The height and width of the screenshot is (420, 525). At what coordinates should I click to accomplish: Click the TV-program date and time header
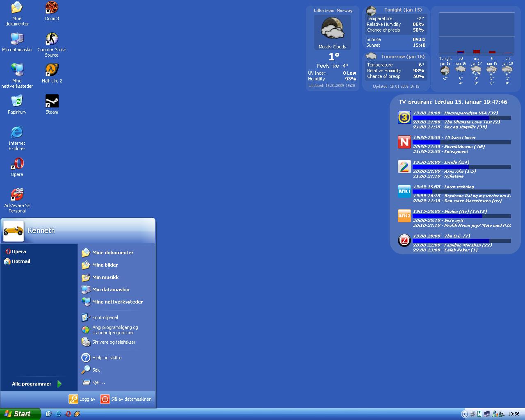(x=453, y=102)
